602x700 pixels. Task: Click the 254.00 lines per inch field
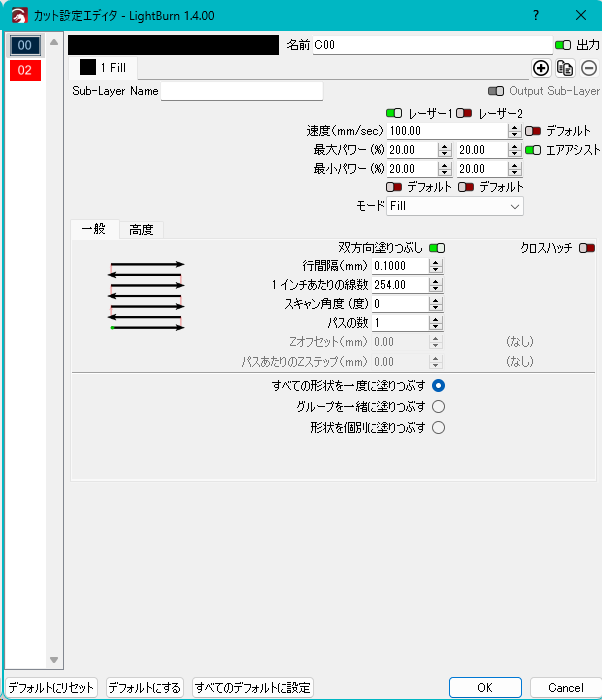[x=400, y=285]
